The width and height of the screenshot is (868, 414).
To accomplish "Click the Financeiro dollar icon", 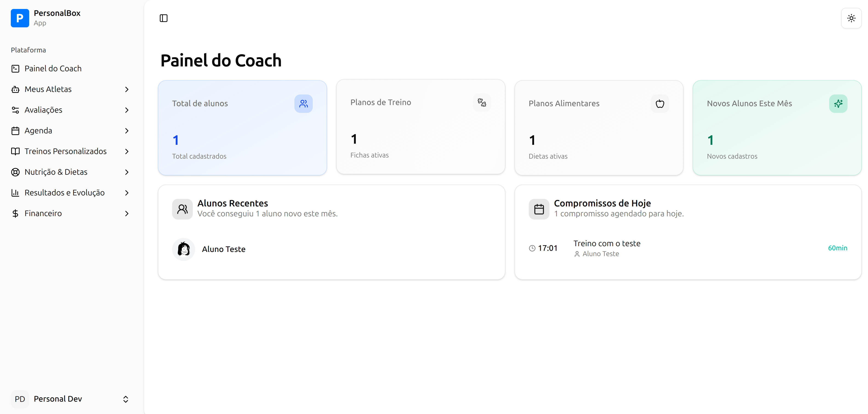I will pos(15,213).
